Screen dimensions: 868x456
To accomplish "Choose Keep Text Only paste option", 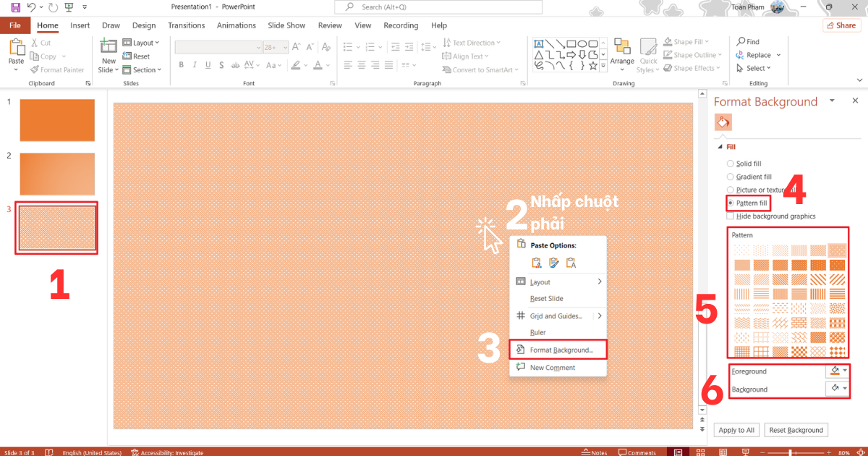I will point(571,263).
